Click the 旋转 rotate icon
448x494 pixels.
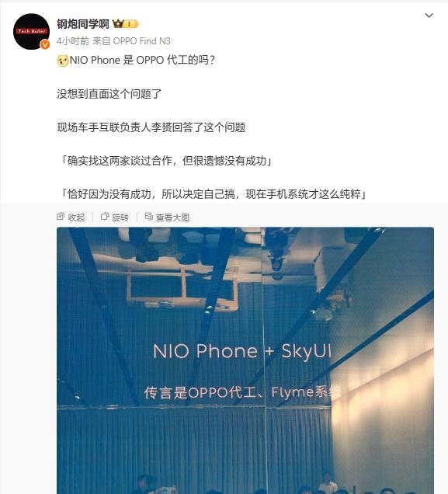pos(105,217)
